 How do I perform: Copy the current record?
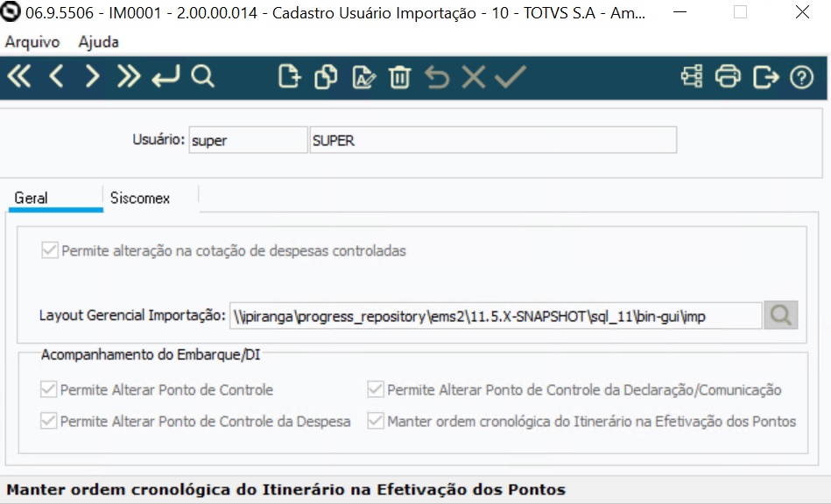point(326,77)
